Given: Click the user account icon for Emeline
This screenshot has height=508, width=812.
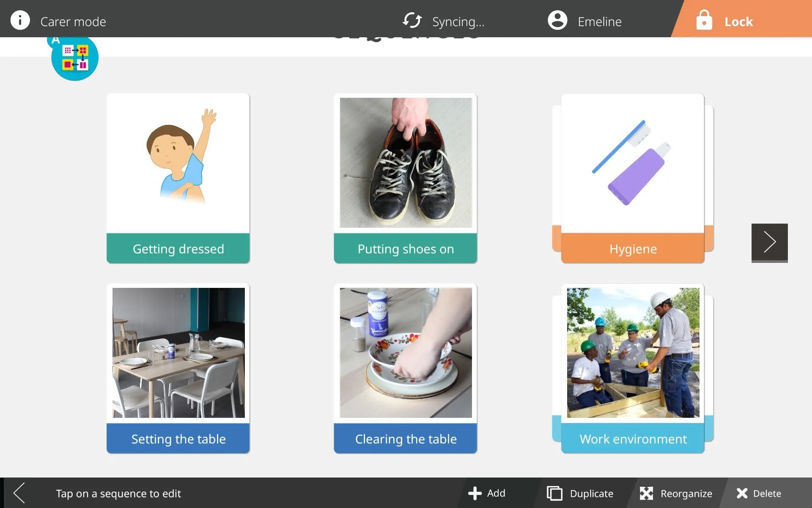Looking at the screenshot, I should coord(557,20).
